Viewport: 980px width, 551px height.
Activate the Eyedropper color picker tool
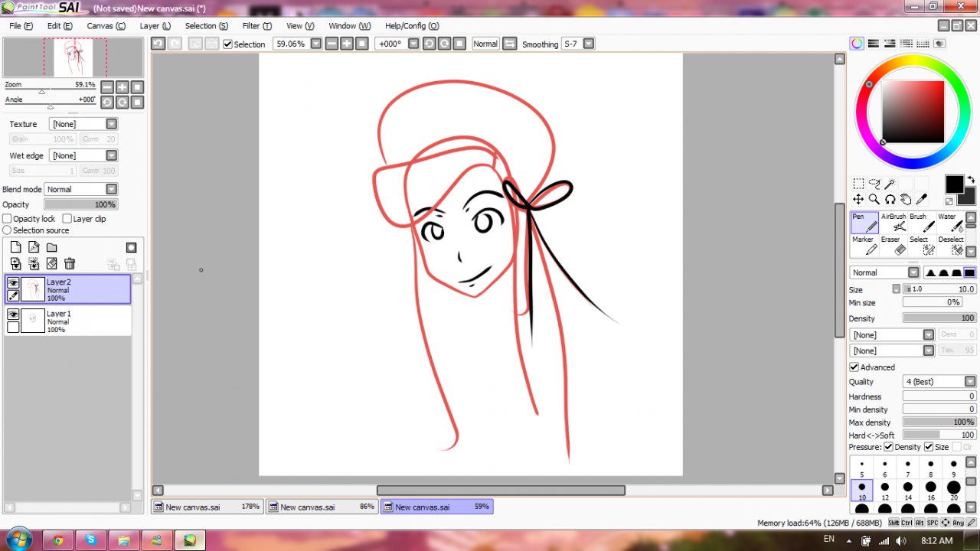tap(922, 199)
